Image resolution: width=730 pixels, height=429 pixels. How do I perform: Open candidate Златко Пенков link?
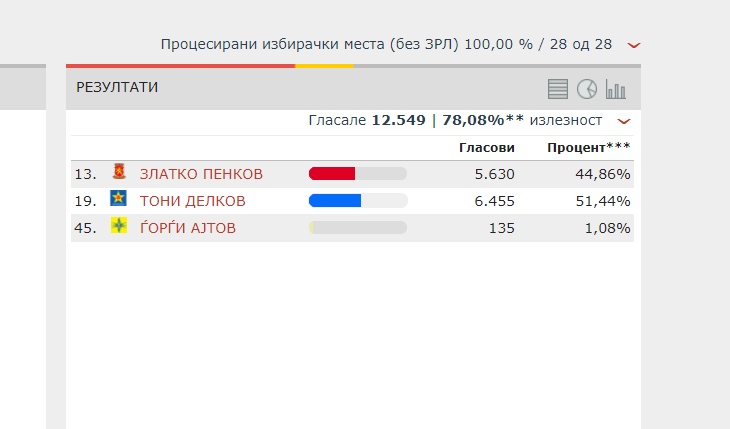click(201, 174)
